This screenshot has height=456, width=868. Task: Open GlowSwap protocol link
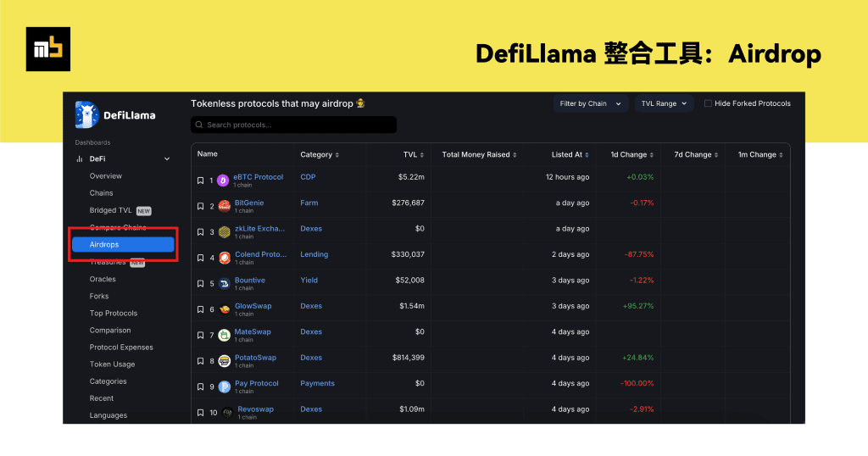[253, 306]
